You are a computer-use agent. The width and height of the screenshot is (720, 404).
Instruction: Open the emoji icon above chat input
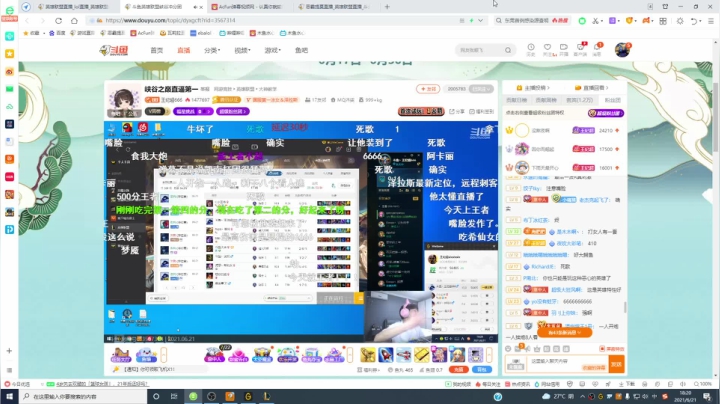508,349
